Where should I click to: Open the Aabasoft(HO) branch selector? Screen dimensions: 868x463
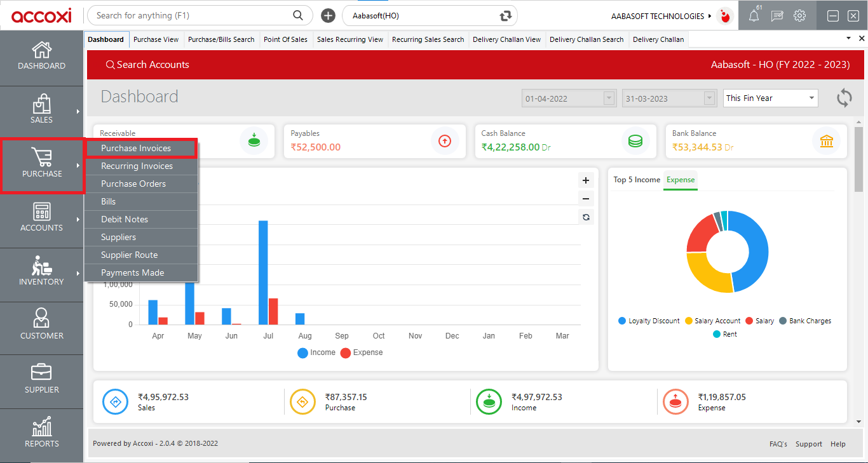coord(430,16)
